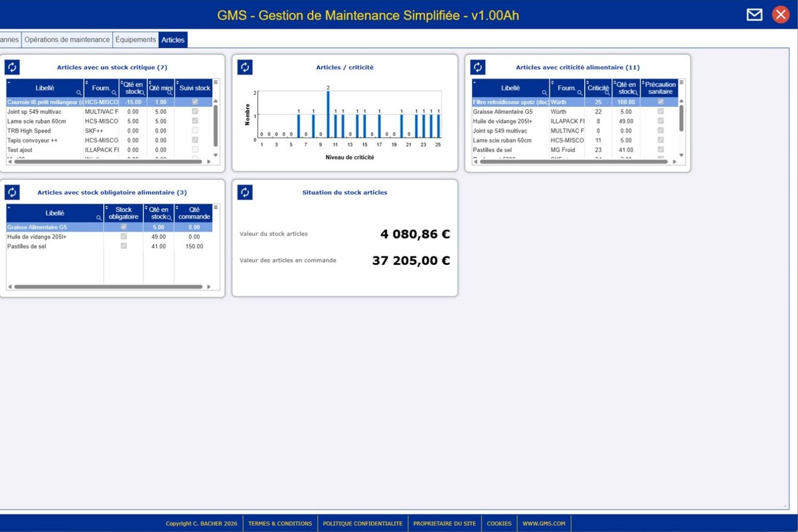Screen dimensions: 798x532
Task: Refresh the 'Articles / criticité' chart
Action: tap(245, 67)
